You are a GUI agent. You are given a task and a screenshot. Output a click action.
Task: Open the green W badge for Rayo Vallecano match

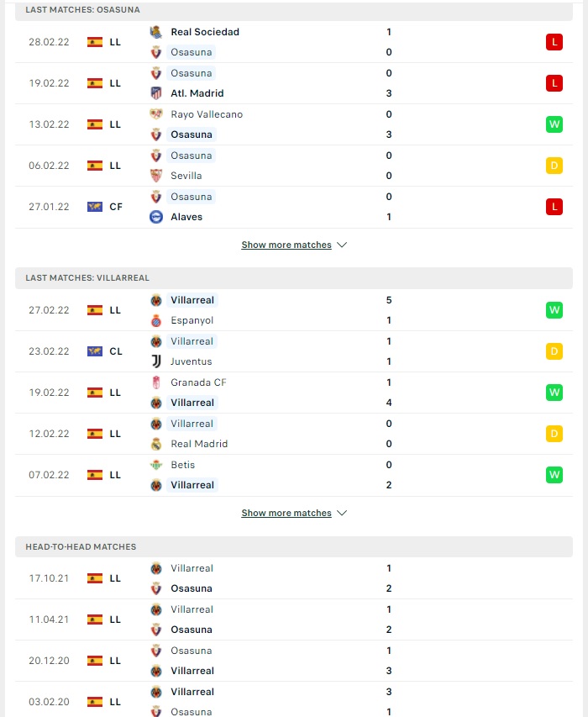point(554,124)
